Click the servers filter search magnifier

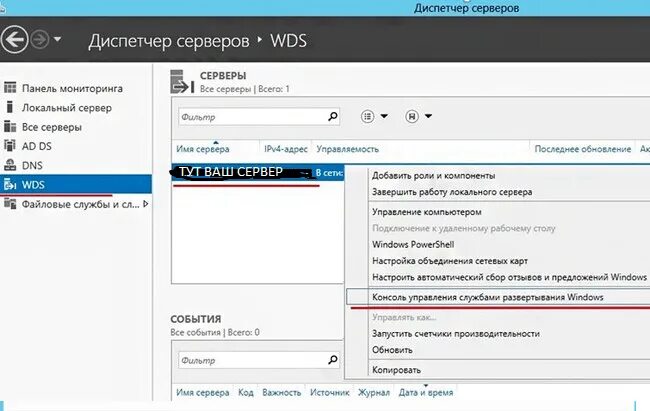point(333,117)
